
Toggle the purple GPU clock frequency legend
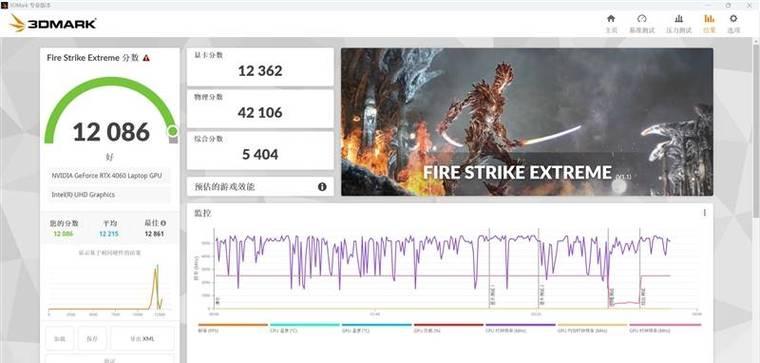(x=520, y=328)
